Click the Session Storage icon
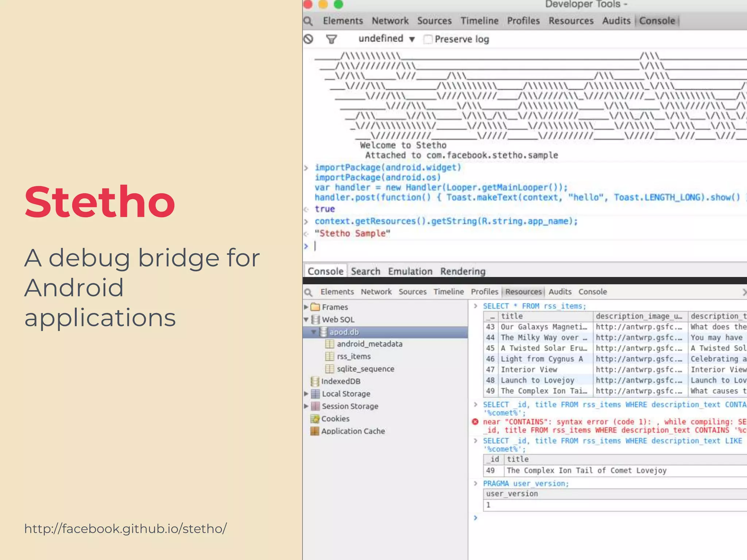 point(315,406)
